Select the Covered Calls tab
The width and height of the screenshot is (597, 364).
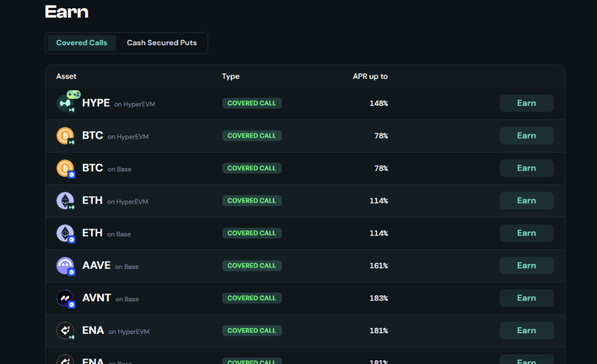[81, 43]
